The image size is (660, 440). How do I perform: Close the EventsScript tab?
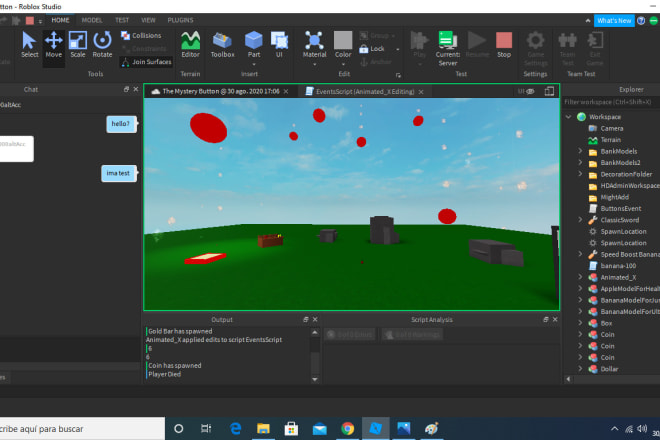coord(421,92)
